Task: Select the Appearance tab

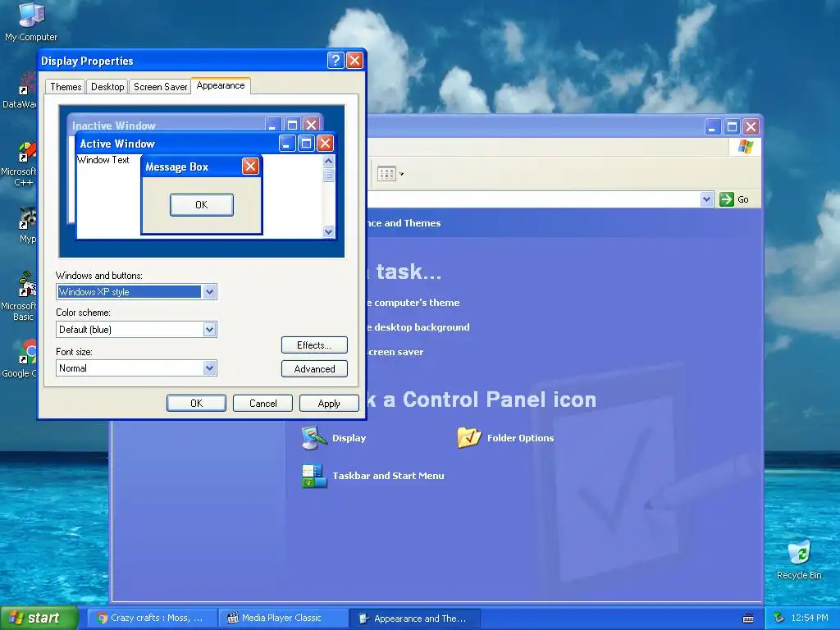Action: 220,85
